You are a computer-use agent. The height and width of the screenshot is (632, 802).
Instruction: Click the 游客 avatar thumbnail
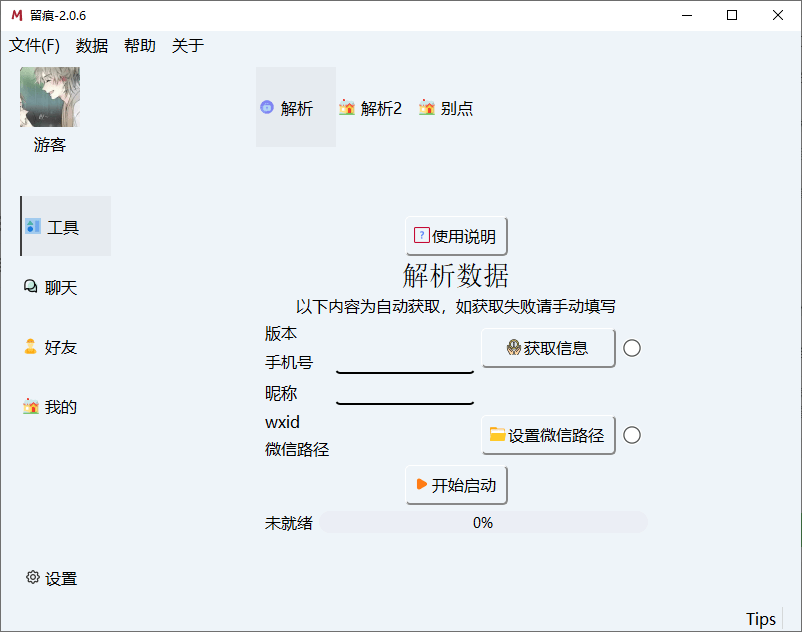click(49, 96)
